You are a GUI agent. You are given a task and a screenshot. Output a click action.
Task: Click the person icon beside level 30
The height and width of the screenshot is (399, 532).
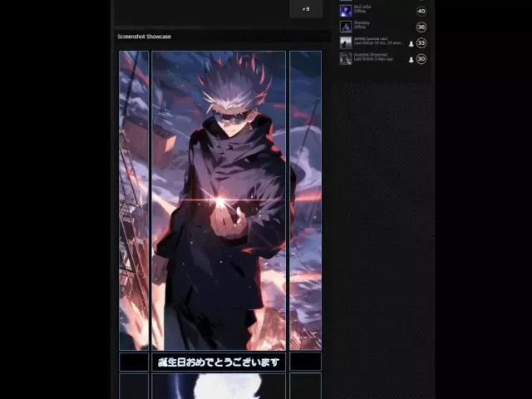click(x=411, y=60)
